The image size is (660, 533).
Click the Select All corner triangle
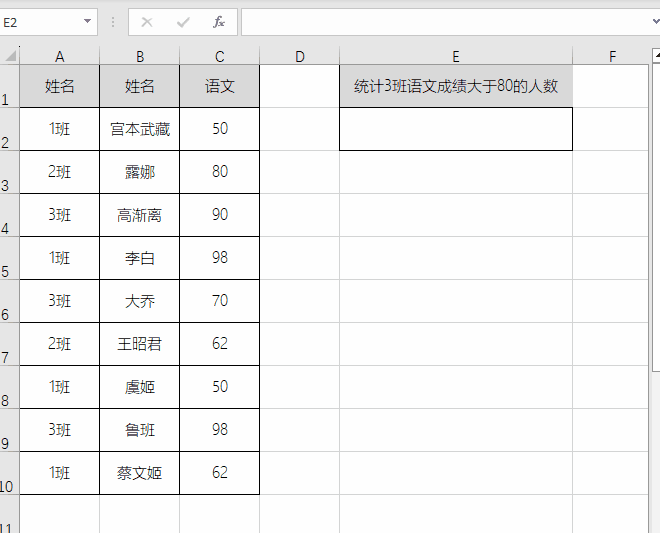tap(10, 56)
